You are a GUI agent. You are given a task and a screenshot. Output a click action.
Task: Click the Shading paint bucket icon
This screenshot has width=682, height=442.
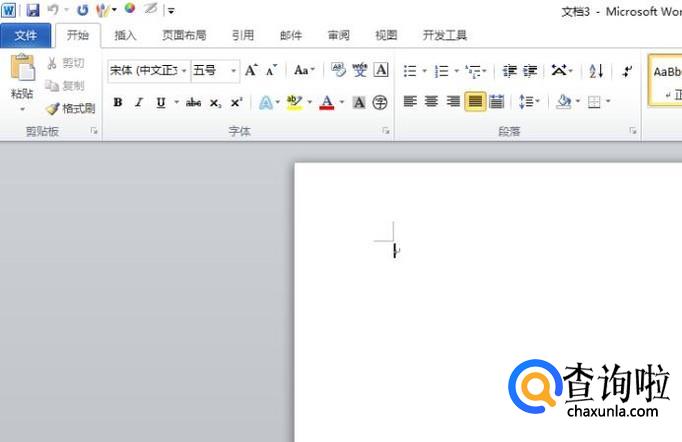click(x=564, y=102)
